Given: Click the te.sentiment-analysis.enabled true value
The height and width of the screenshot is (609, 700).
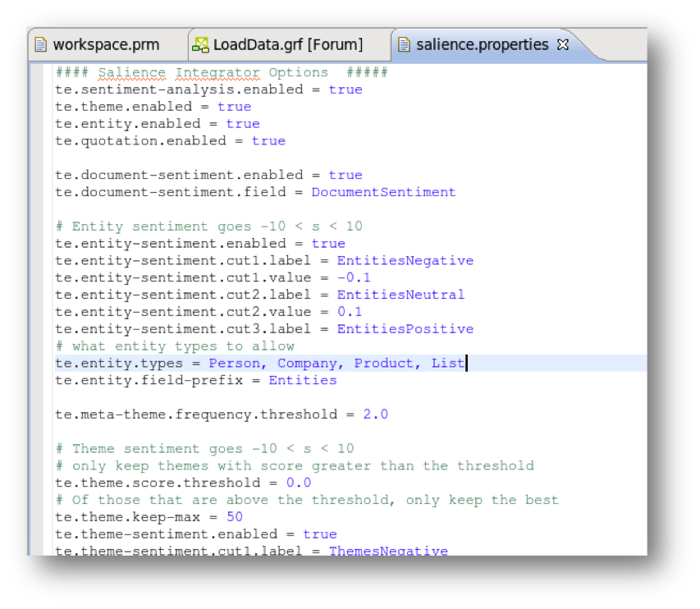Looking at the screenshot, I should click(x=345, y=89).
